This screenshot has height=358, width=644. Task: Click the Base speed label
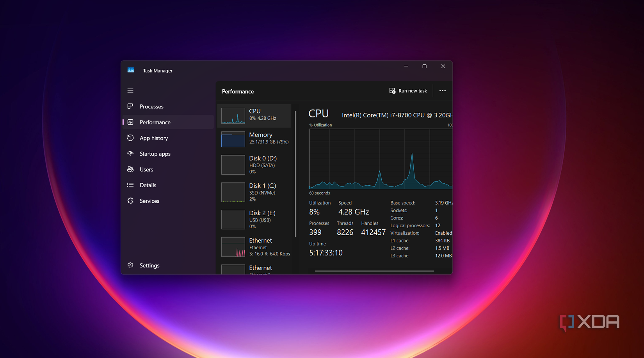coord(403,203)
